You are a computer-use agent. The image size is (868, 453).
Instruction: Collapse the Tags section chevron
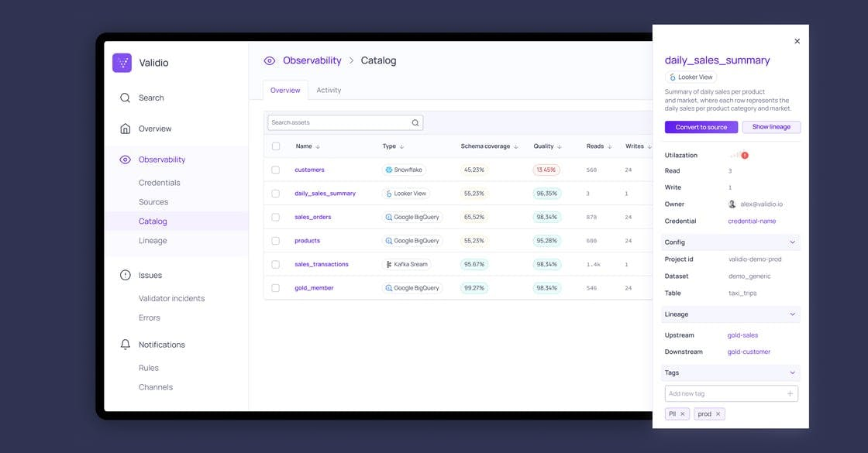[x=792, y=372]
